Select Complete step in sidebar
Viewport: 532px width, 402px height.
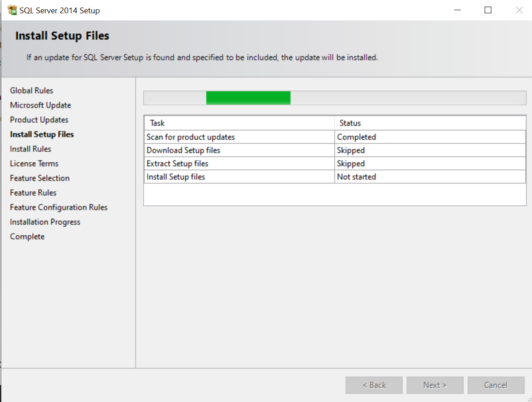coord(27,237)
